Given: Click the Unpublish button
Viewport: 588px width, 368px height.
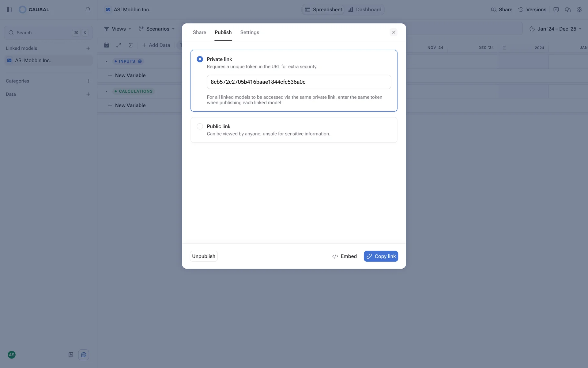Looking at the screenshot, I should tap(204, 256).
